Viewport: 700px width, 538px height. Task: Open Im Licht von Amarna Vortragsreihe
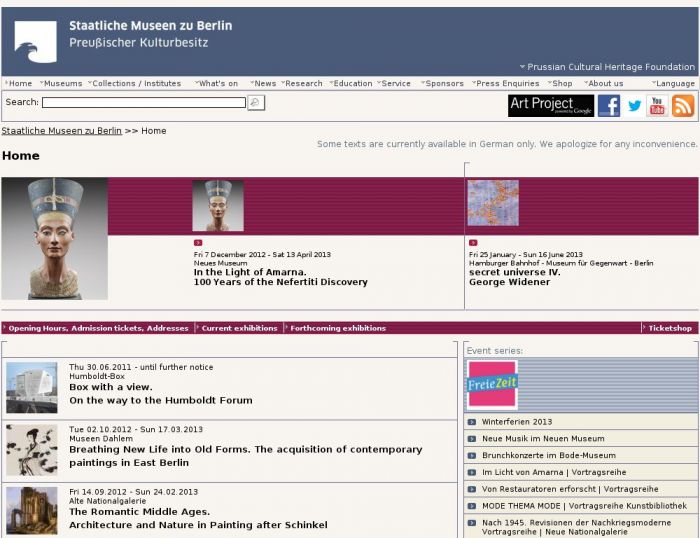[x=554, y=472]
